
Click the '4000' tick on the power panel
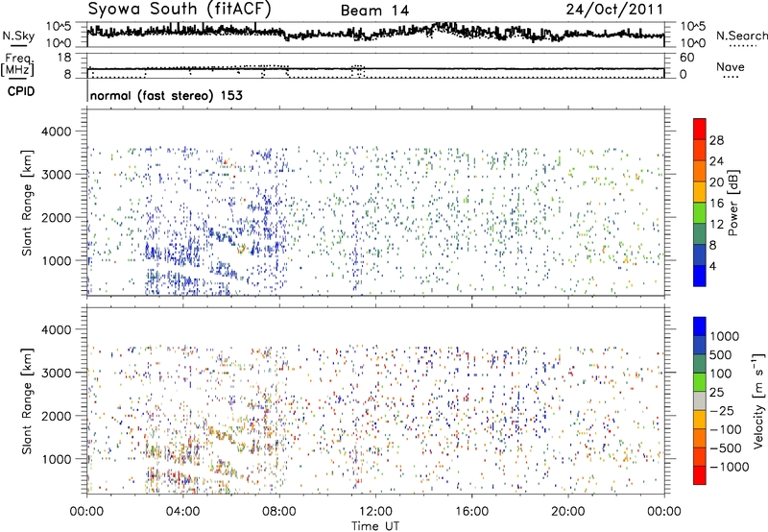point(56,132)
